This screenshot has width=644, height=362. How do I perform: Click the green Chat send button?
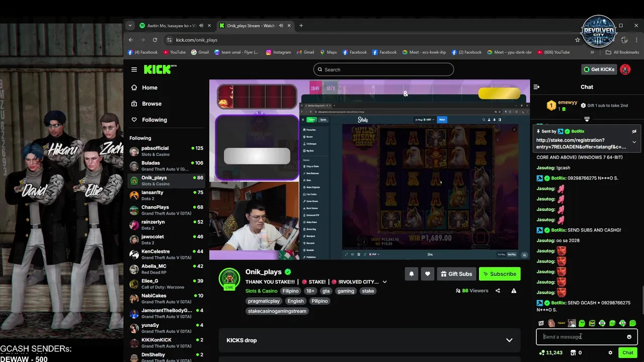point(627,353)
